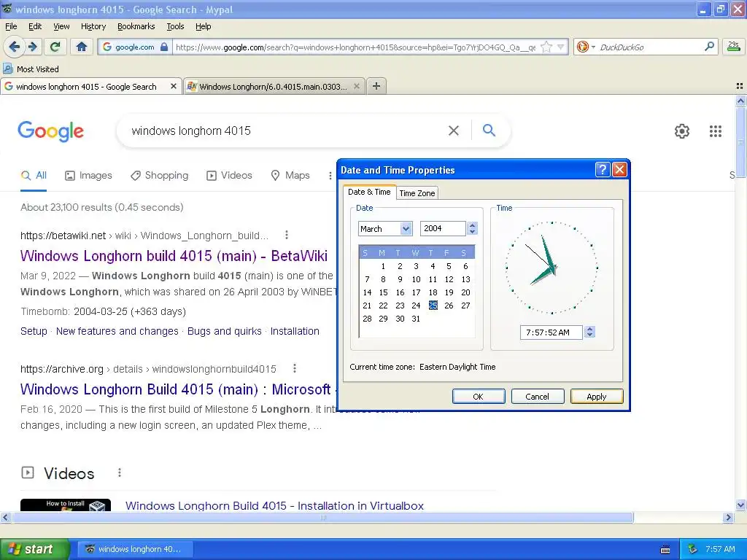The image size is (747, 560).
Task: Select the Maps search filter
Action: click(x=290, y=175)
